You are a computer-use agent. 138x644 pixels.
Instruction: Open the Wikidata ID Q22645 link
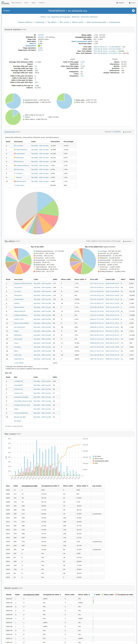[41, 37]
